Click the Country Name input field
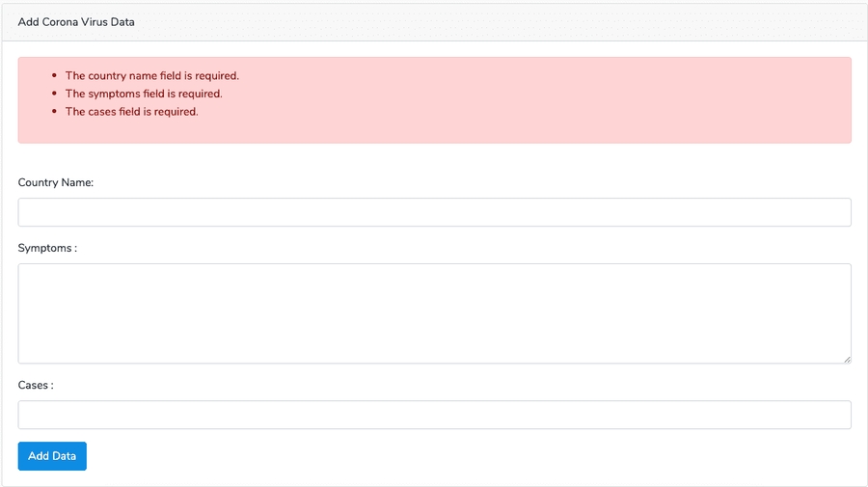Viewport: 868px width, 487px height. coord(434,212)
